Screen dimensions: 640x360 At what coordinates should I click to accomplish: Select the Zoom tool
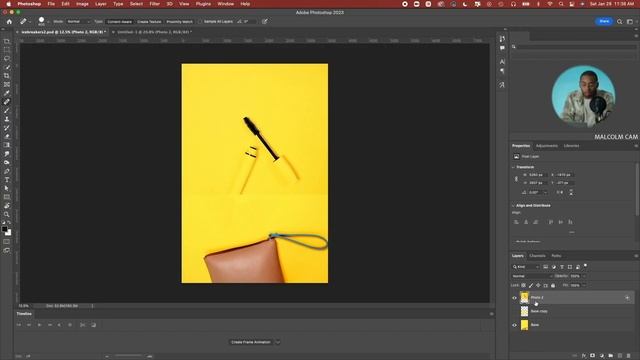7,214
